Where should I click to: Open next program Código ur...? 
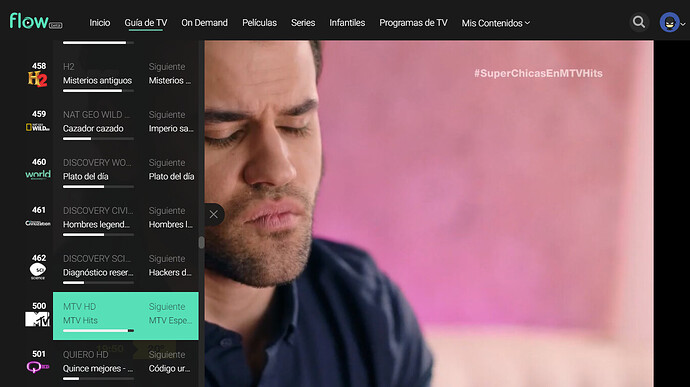[169, 369]
